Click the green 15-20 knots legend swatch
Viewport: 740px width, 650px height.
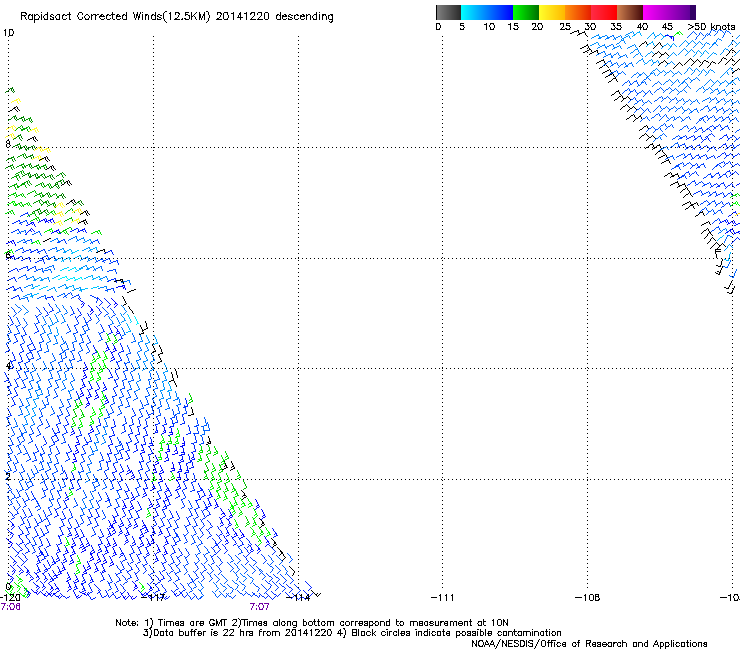click(x=526, y=12)
